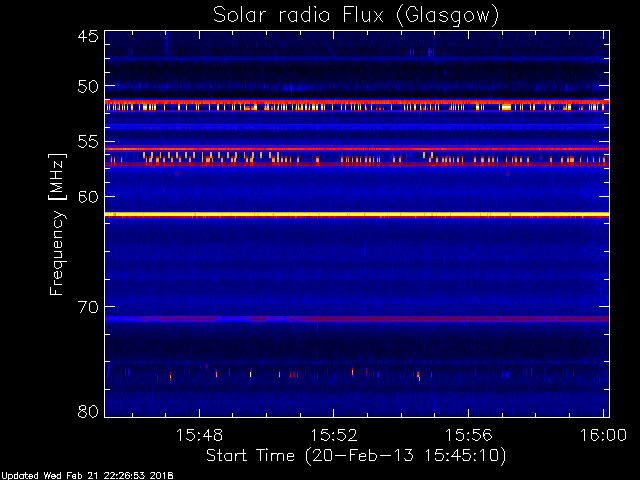Viewport: 640px width, 480px height.
Task: Click the time tick label "15:52"
Action: pyautogui.click(x=334, y=435)
